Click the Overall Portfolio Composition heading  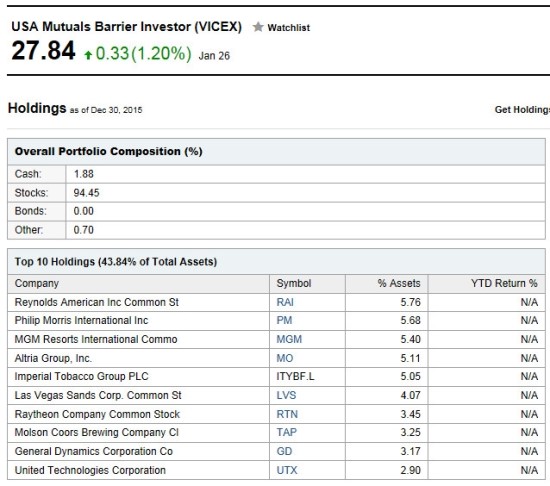(x=108, y=151)
